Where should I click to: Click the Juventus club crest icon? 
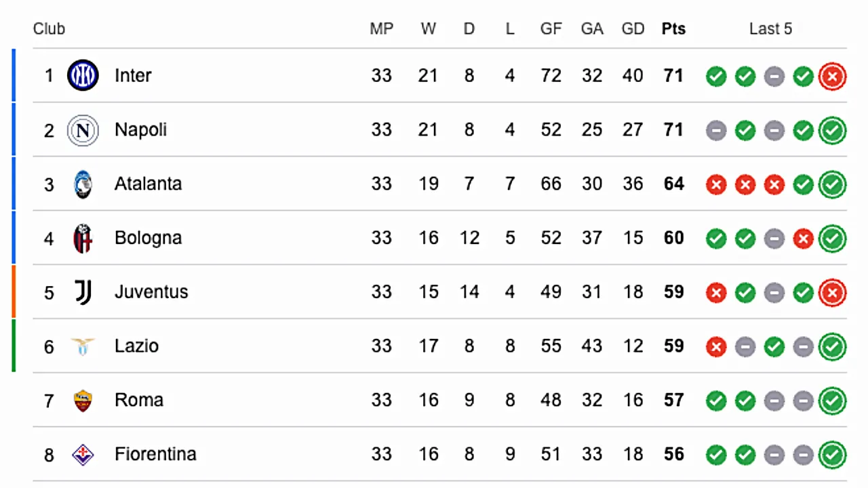(83, 292)
